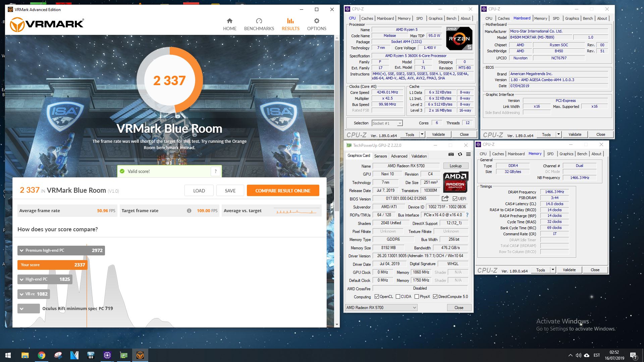Viewport: 644px width, 362px height.
Task: Open Sensors tab in GPU-Z
Action: pyautogui.click(x=380, y=156)
